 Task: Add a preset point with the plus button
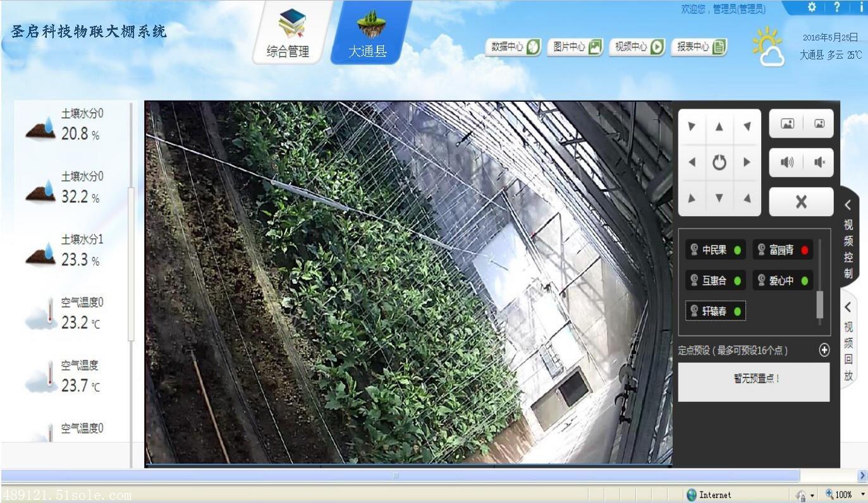(x=824, y=349)
